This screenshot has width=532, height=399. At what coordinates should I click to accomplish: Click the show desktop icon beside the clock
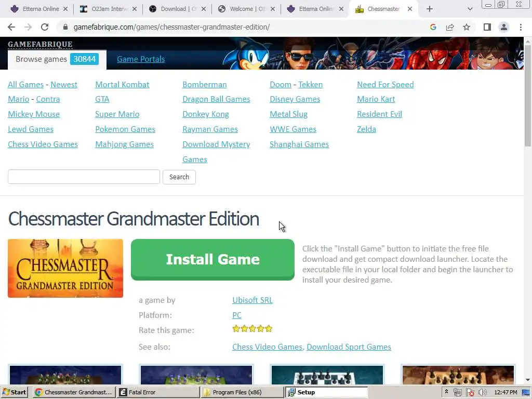526,393
